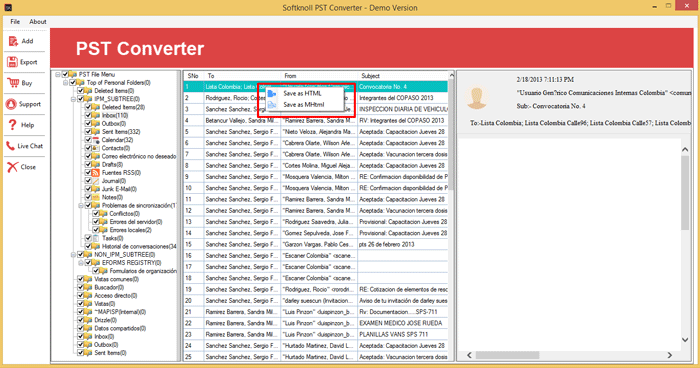
Task: Select email row 15 'pts 26 de febrero 2013'
Action: pyautogui.click(x=316, y=244)
